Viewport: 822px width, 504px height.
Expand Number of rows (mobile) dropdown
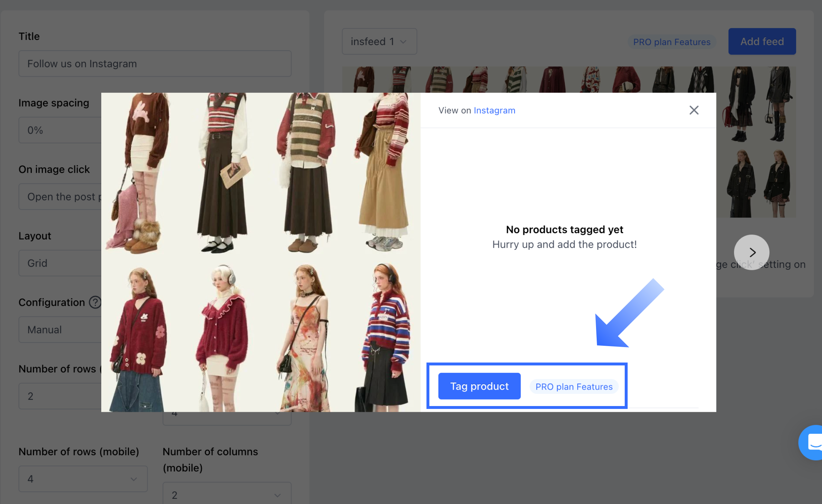coord(83,479)
